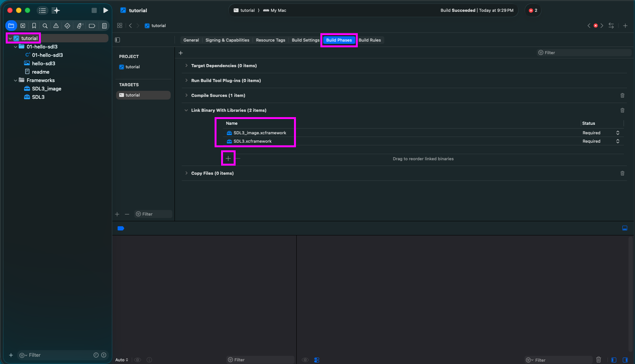Screen dimensions: 635x364
Task: Collapse the 01-hello-sdl3 folder
Action: point(15,47)
